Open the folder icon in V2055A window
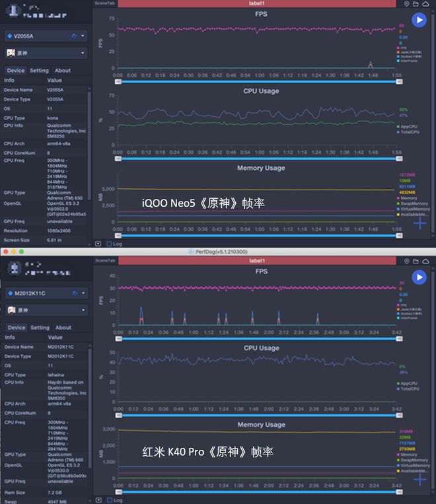The image size is (436, 504). tap(416, 4)
